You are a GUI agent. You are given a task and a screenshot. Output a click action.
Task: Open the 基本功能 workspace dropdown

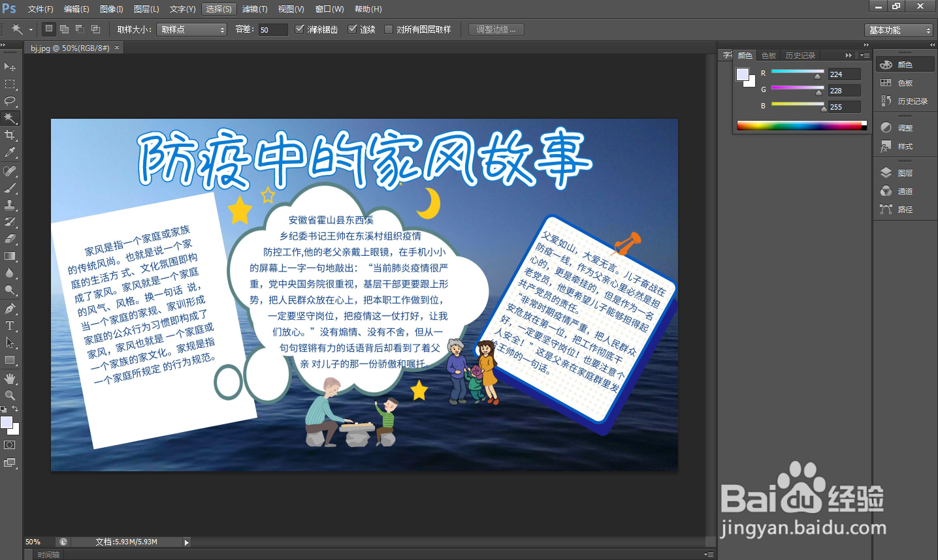click(x=898, y=29)
